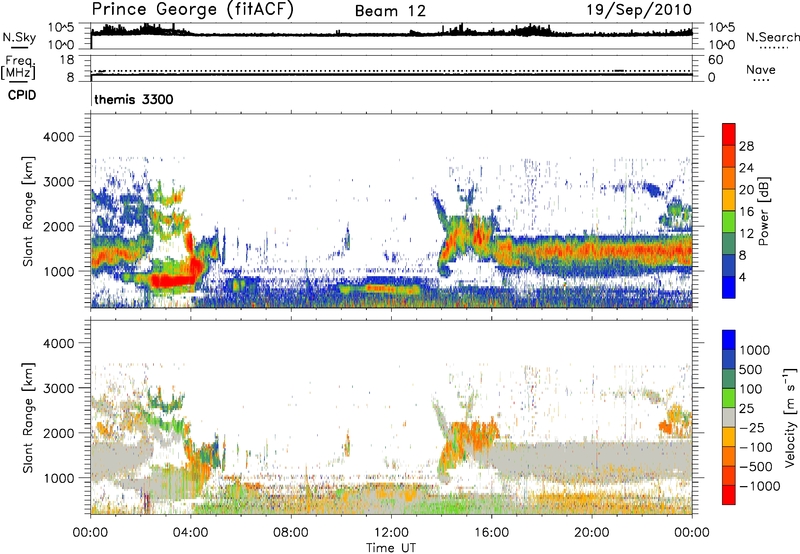Click the '60' Nave axis tick label

pos(715,60)
